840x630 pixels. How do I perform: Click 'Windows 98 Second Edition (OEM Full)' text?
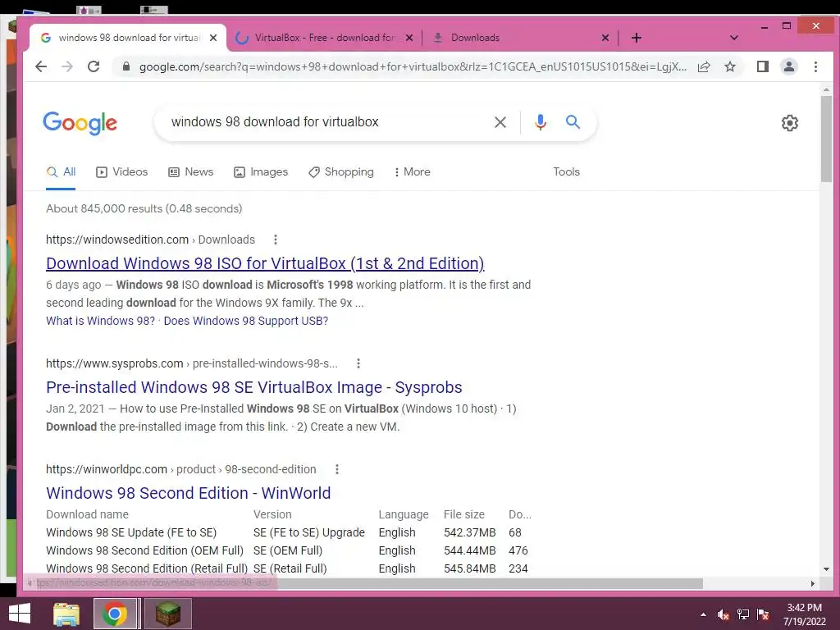pos(144,550)
